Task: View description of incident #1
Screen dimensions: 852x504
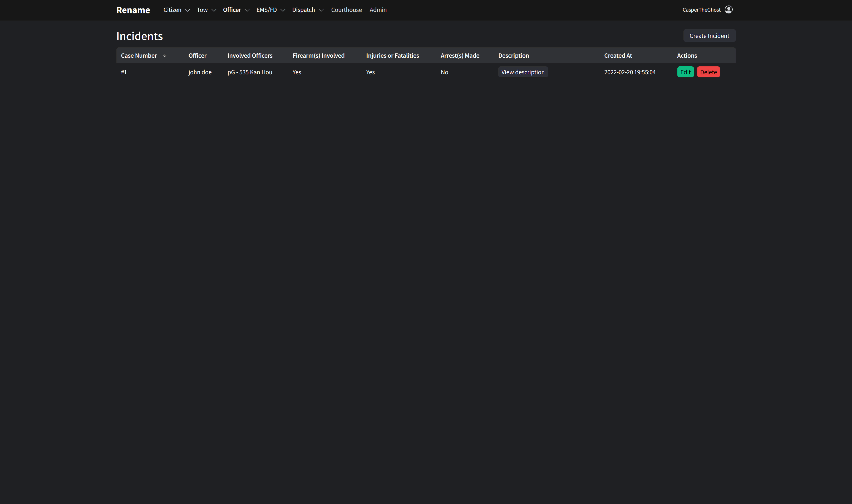Action: [523, 72]
